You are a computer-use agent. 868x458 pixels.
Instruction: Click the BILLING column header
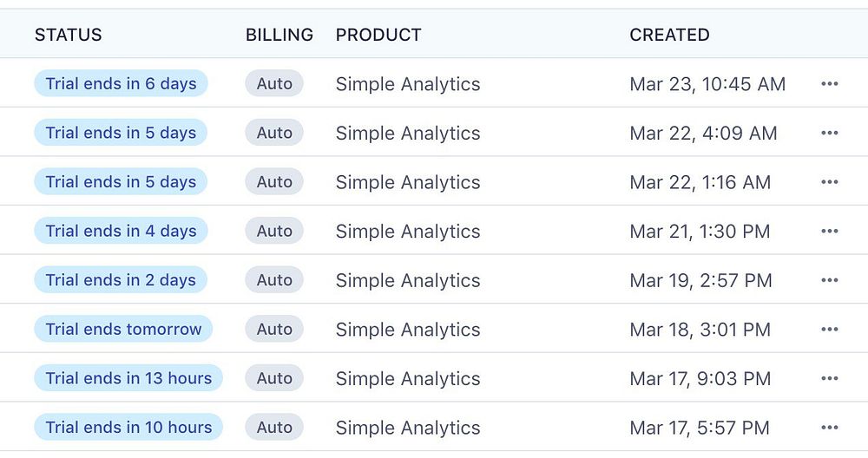[279, 35]
